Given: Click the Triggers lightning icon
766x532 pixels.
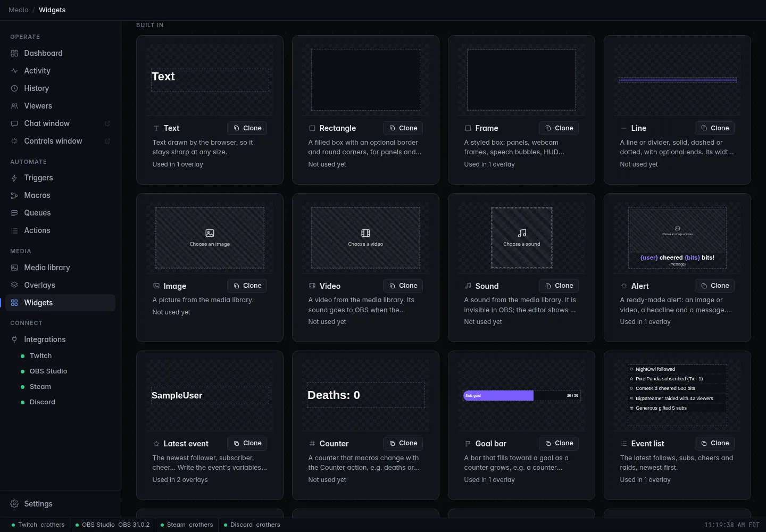Looking at the screenshot, I should 14,178.
